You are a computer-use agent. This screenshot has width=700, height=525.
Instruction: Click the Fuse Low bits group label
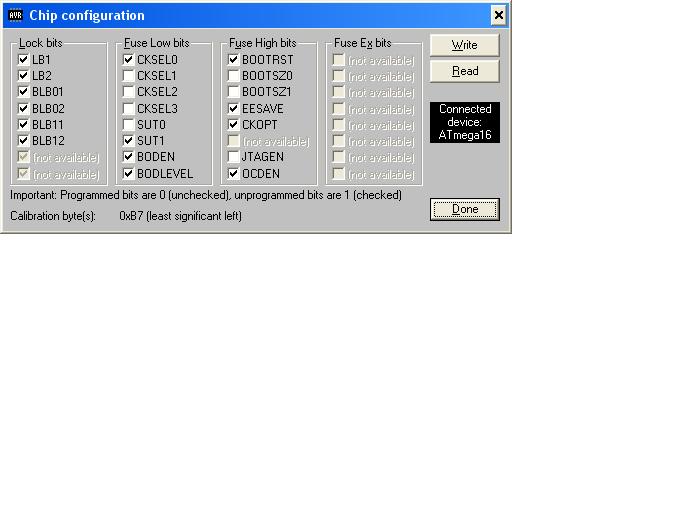[x=156, y=43]
